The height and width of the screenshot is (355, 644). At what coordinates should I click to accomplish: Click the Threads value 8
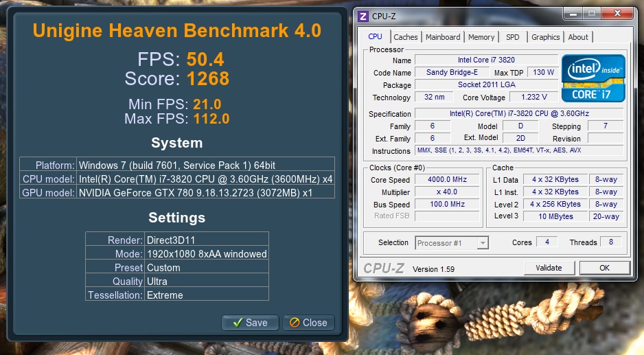click(x=611, y=242)
